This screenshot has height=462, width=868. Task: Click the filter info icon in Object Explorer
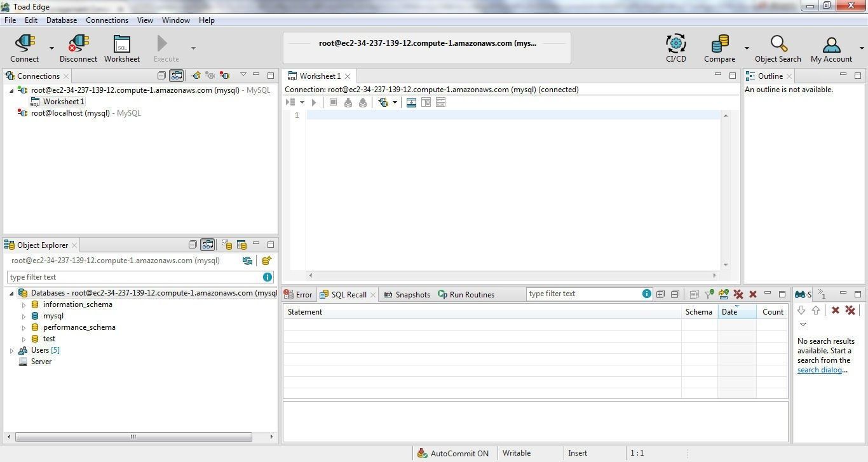(268, 277)
